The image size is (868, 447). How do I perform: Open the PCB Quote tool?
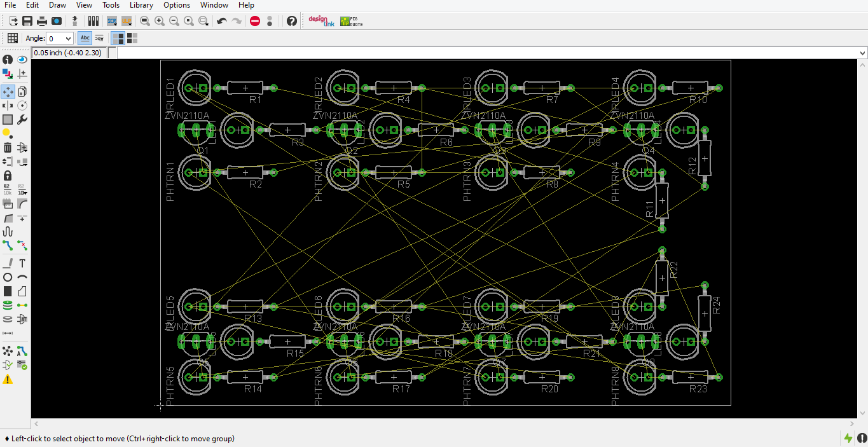click(x=351, y=20)
